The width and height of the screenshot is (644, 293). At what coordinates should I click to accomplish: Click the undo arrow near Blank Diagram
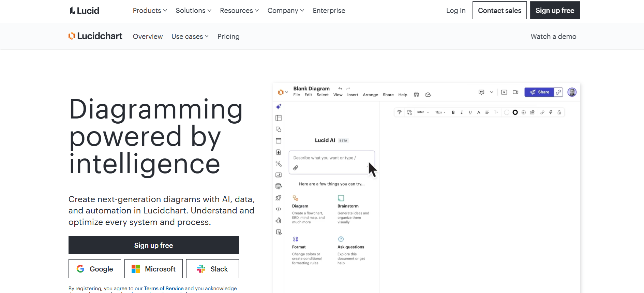pos(340,88)
